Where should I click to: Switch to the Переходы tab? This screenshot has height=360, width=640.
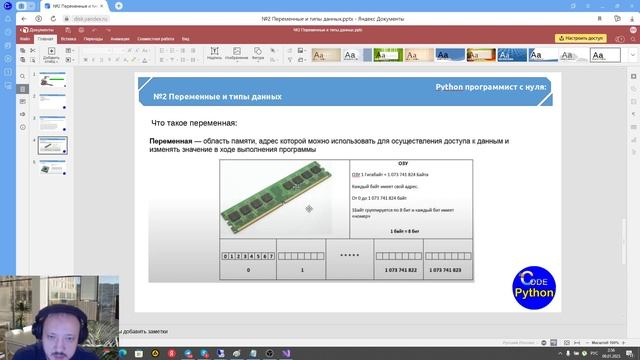pyautogui.click(x=93, y=39)
